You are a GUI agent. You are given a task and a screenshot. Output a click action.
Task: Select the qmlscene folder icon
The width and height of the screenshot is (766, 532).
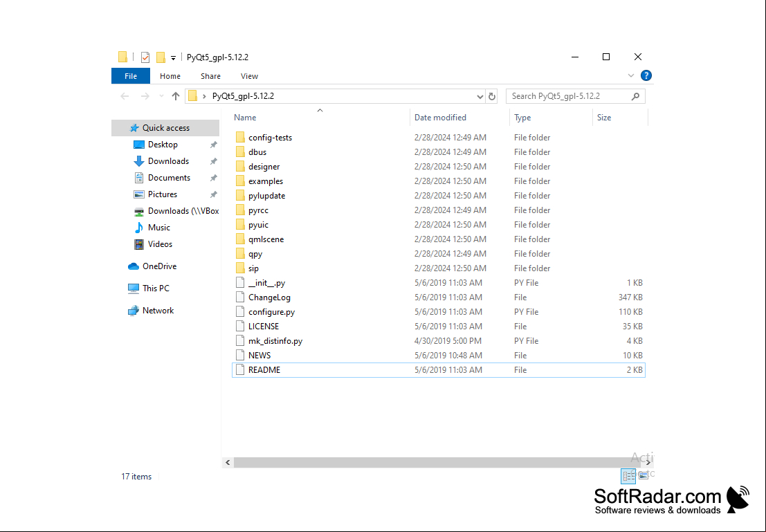click(x=240, y=239)
